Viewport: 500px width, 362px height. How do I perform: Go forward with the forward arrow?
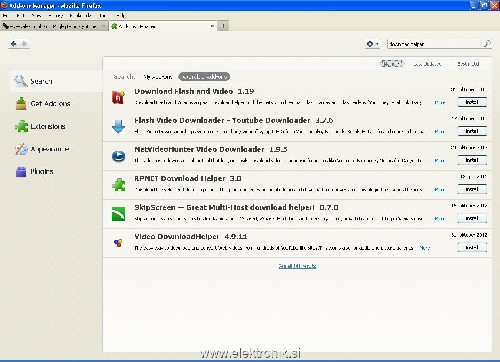pos(24,44)
